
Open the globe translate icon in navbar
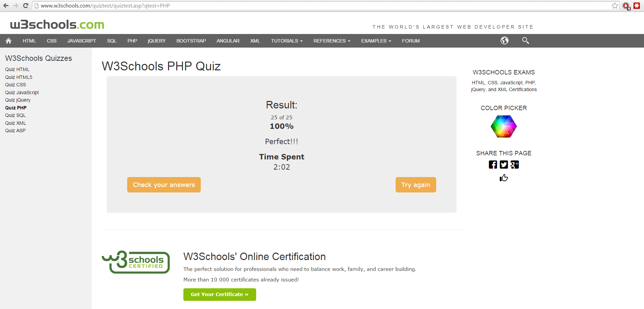505,40
